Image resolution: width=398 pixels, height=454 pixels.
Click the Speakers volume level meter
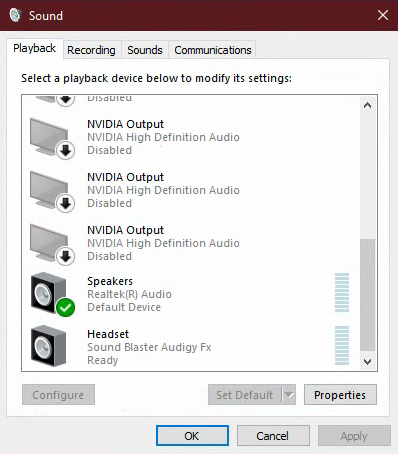point(342,292)
